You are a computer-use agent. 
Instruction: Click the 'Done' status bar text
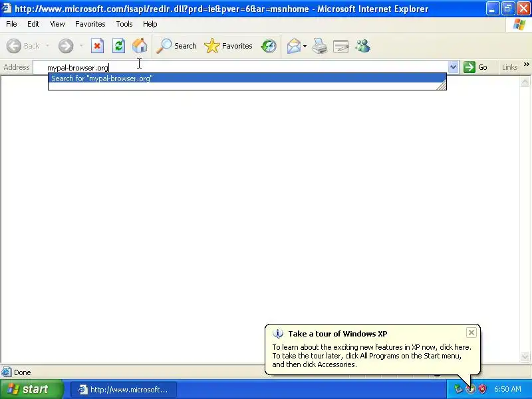coord(23,372)
